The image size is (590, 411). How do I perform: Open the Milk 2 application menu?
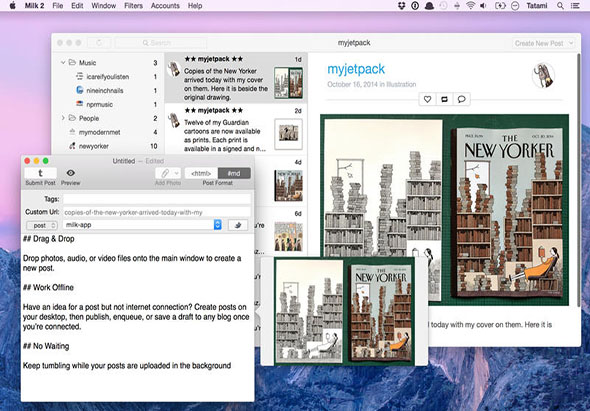point(34,6)
